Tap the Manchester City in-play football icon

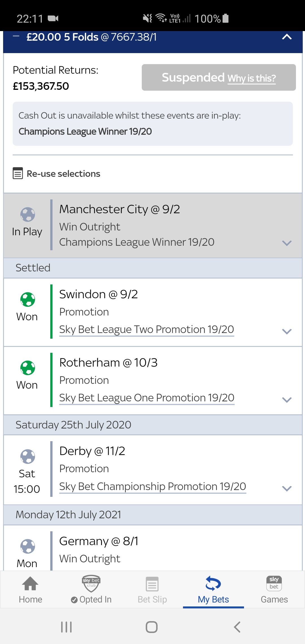[28, 214]
